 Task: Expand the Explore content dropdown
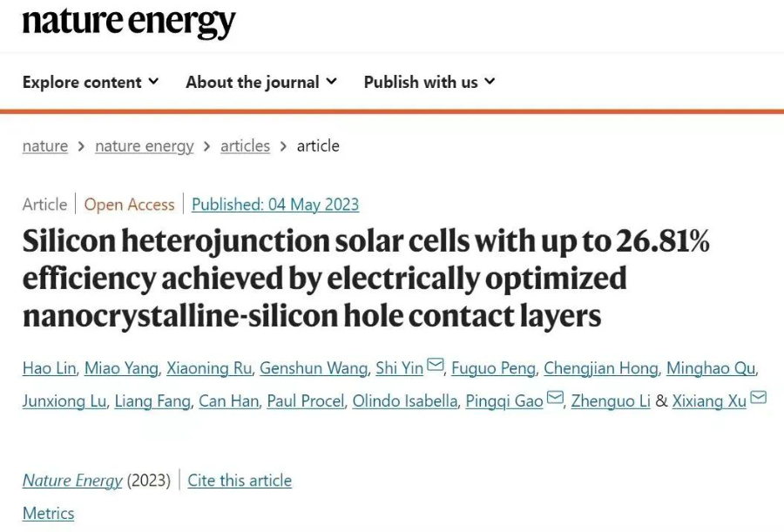pos(91,82)
